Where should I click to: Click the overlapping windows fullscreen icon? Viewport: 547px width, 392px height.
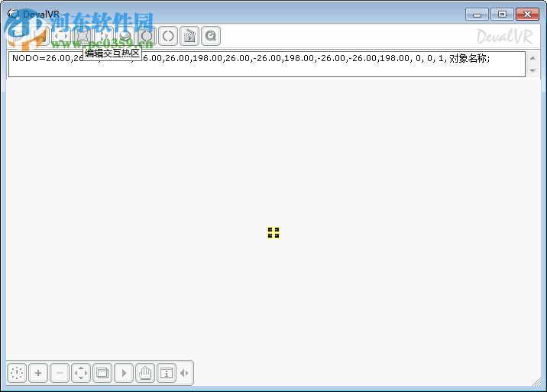coord(102,373)
